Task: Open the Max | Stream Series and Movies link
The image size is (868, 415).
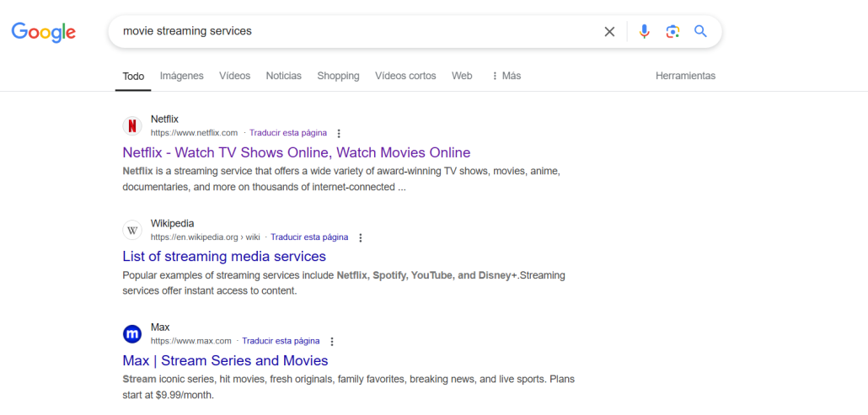Action: (x=225, y=361)
